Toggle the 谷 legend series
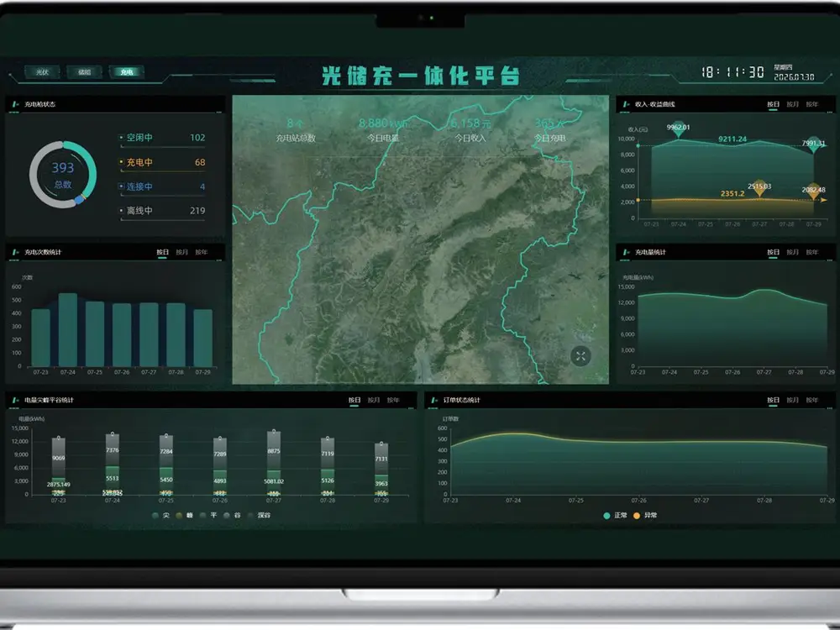The image size is (840, 630). pyautogui.click(x=232, y=516)
